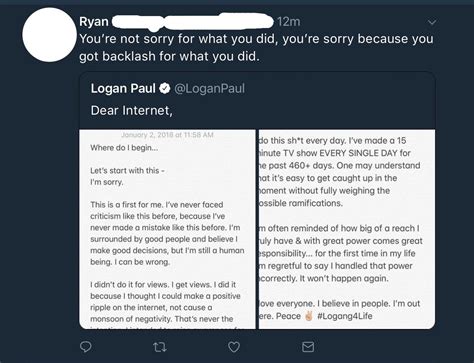Retweet this post using the retweet icon
474x363 pixels.
point(160,347)
